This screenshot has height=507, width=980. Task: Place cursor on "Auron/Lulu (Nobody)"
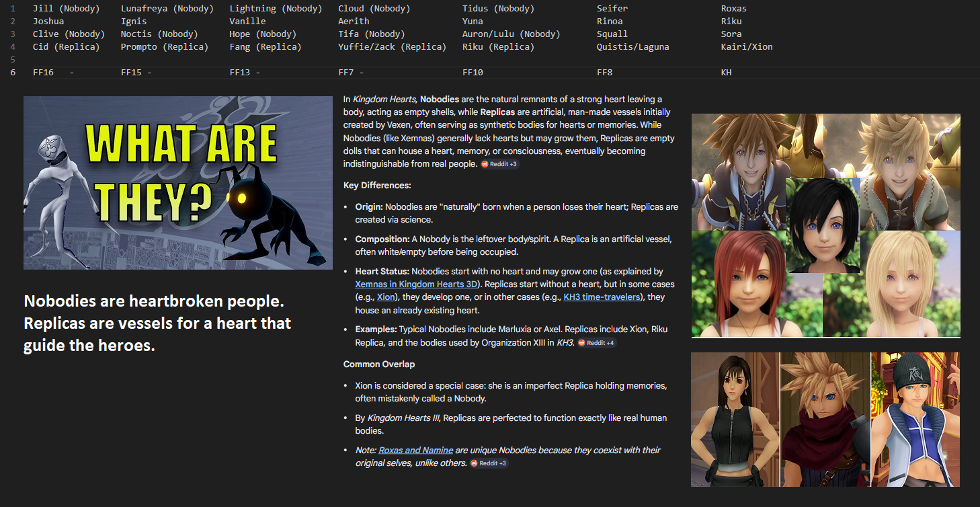pos(512,34)
